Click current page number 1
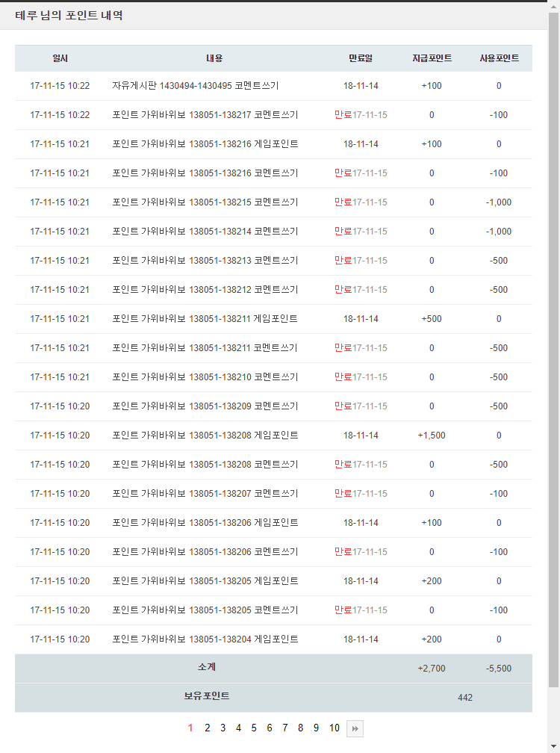This screenshot has width=560, height=753. click(190, 728)
